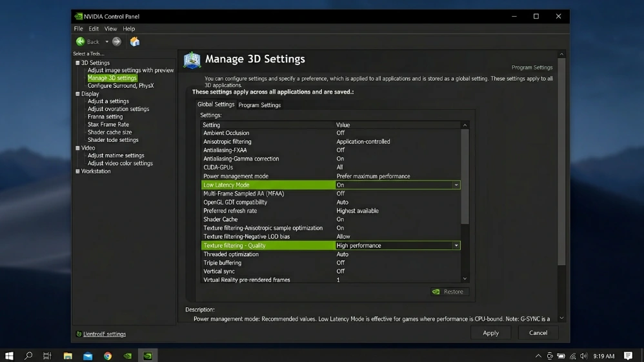Click the green Back arrow icon
This screenshot has width=644, height=362.
(81, 41)
